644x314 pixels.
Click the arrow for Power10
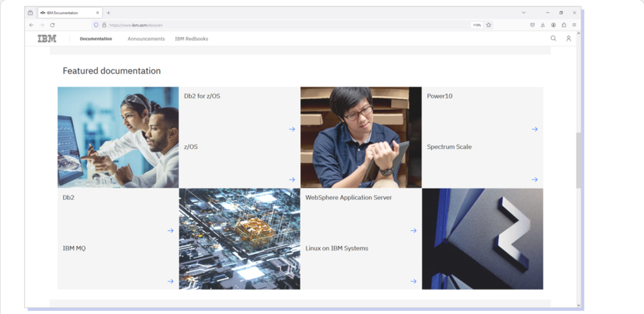534,129
